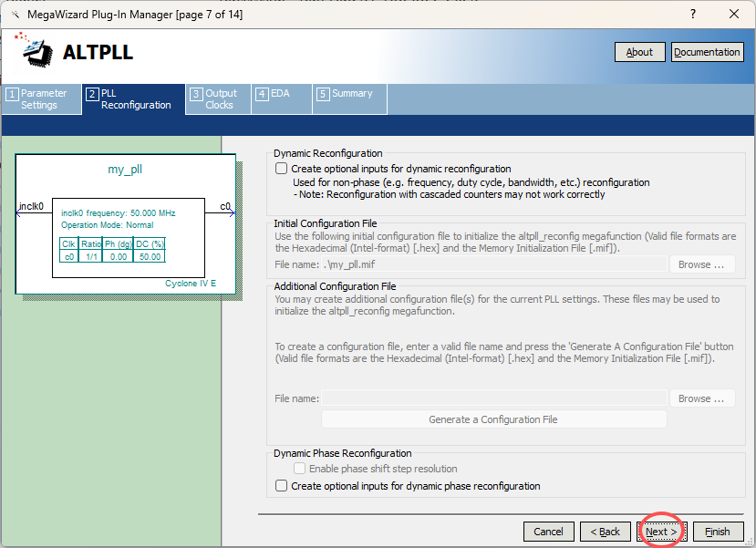756x548 pixels.
Task: Click the Initial Configuration File group title
Action: coord(326,223)
